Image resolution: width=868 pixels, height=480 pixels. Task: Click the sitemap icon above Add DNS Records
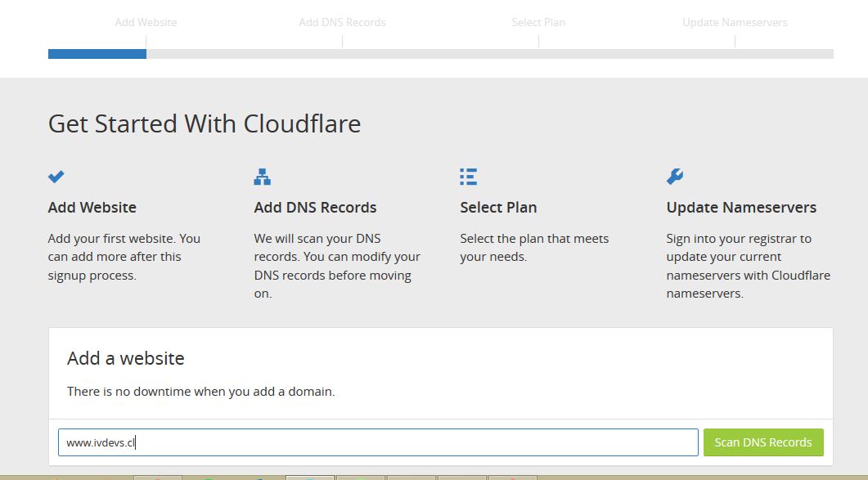click(262, 177)
